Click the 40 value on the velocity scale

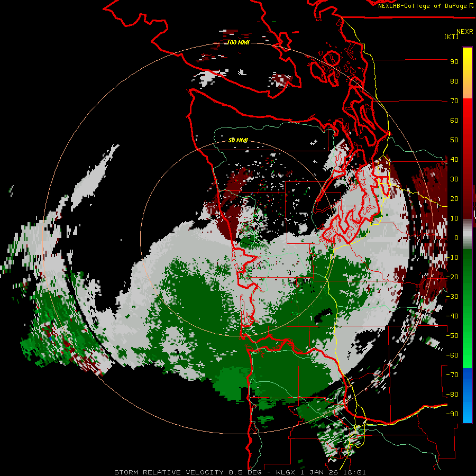454,159
